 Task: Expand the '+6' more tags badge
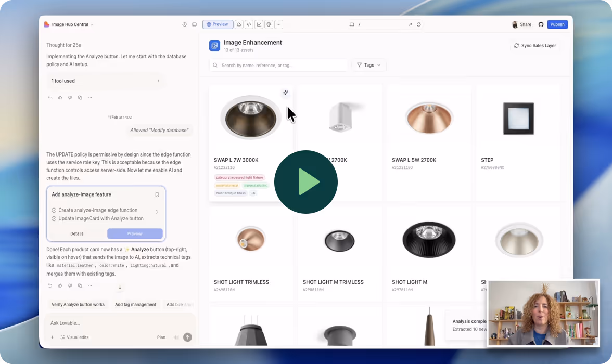tap(253, 193)
